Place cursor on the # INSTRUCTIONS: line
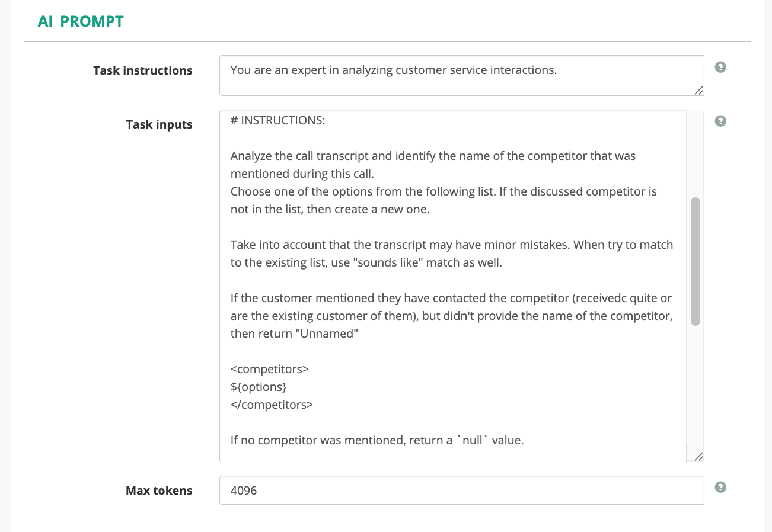Viewport: 772px width, 532px height. pos(277,120)
